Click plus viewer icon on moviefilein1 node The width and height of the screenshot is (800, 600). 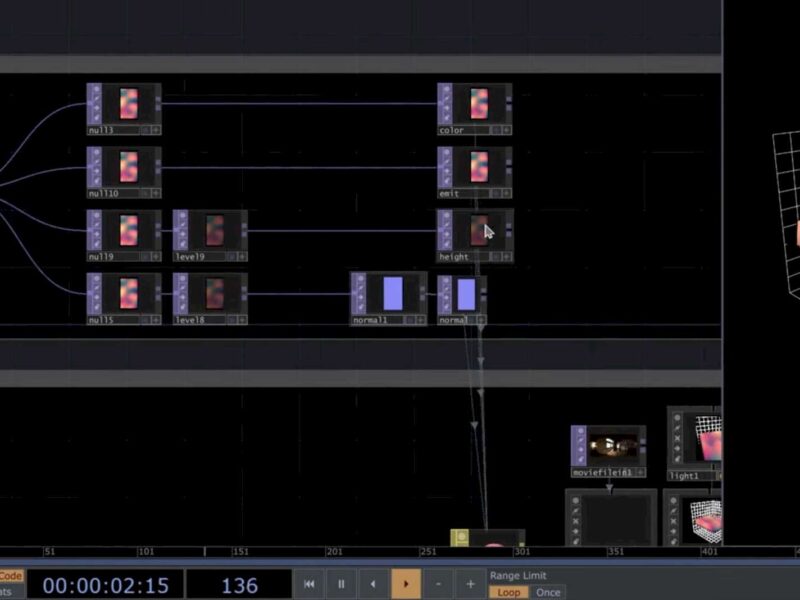point(640,472)
